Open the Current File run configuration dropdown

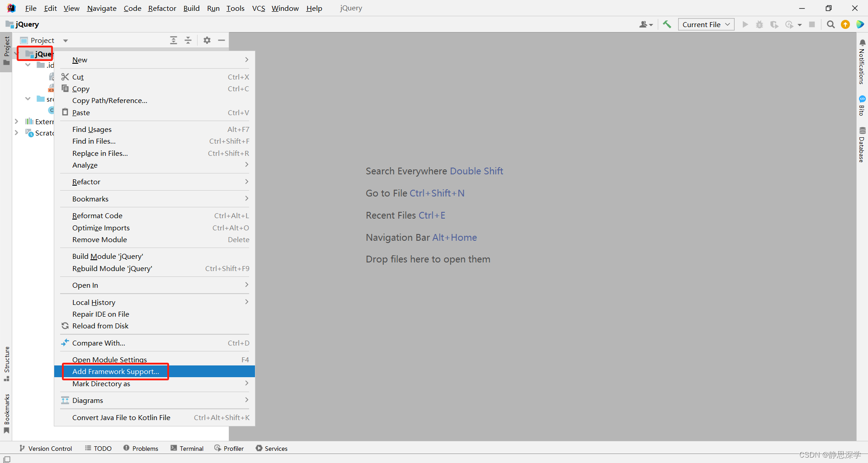point(706,24)
